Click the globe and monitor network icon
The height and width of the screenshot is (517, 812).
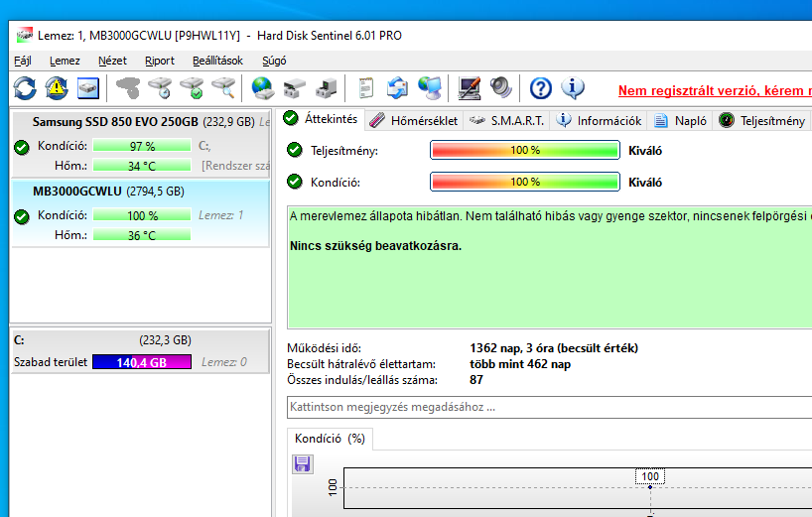(x=430, y=88)
